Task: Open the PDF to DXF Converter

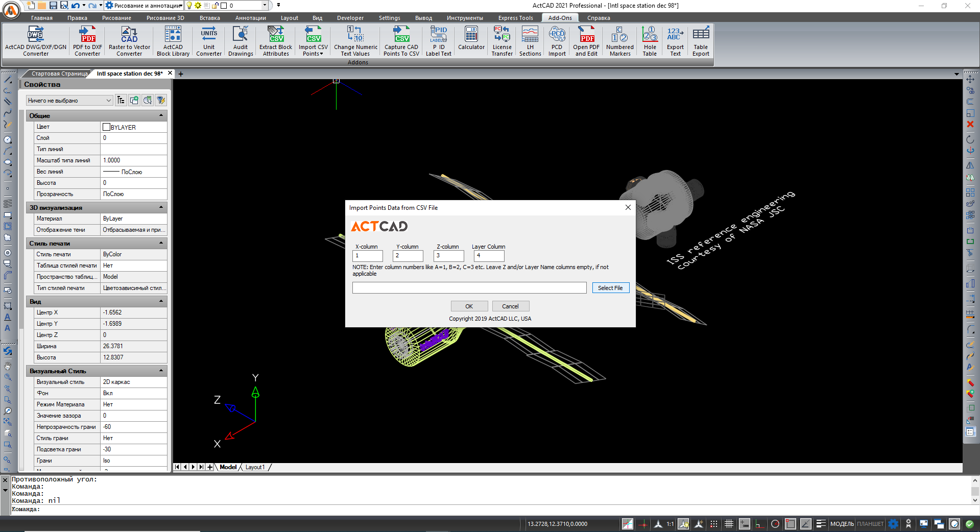Action: tap(87, 41)
